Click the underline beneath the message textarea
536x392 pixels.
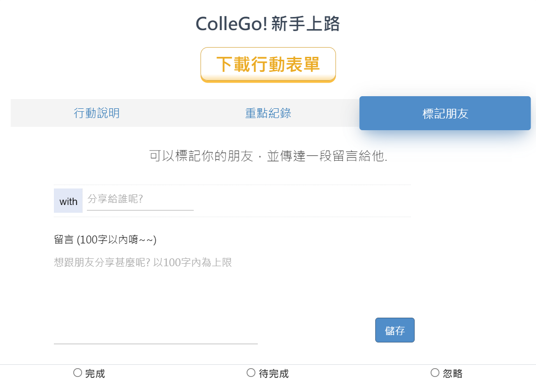pyautogui.click(x=155, y=343)
